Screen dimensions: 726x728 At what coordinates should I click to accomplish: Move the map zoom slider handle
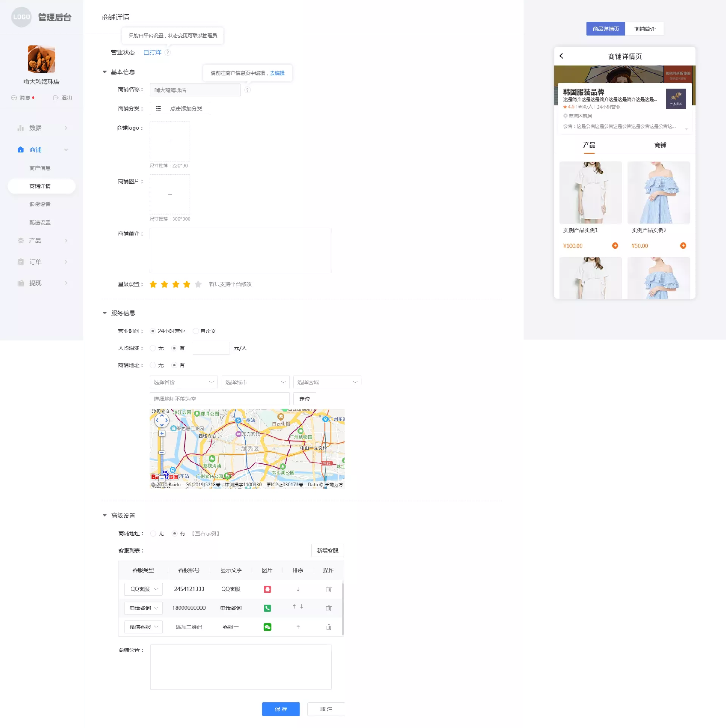(x=162, y=452)
